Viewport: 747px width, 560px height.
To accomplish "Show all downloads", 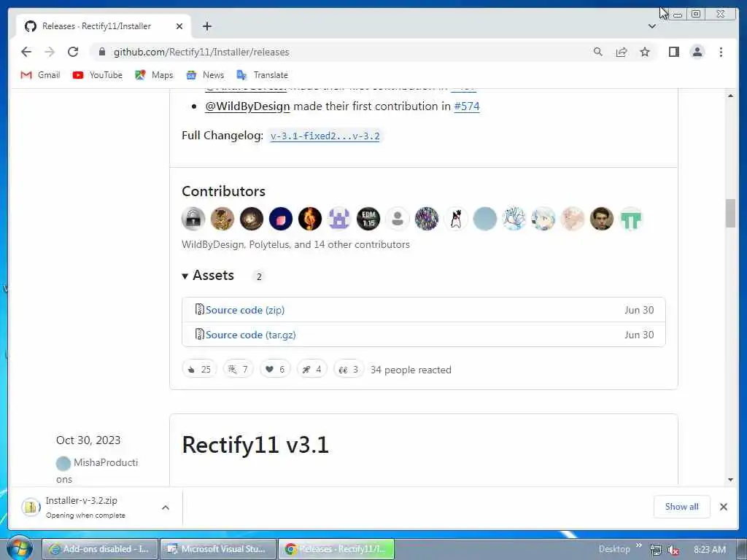I will click(x=682, y=507).
